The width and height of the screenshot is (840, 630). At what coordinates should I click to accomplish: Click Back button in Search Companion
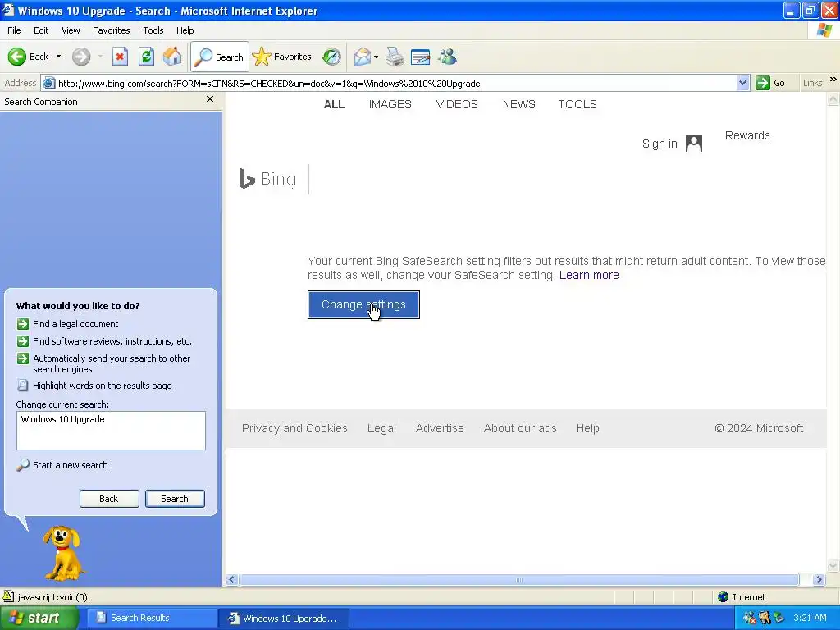[109, 499]
